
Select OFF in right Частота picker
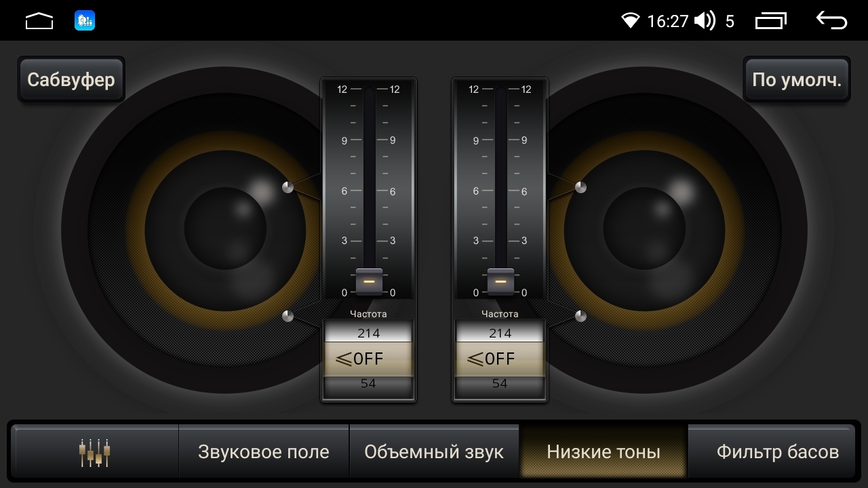click(x=500, y=359)
